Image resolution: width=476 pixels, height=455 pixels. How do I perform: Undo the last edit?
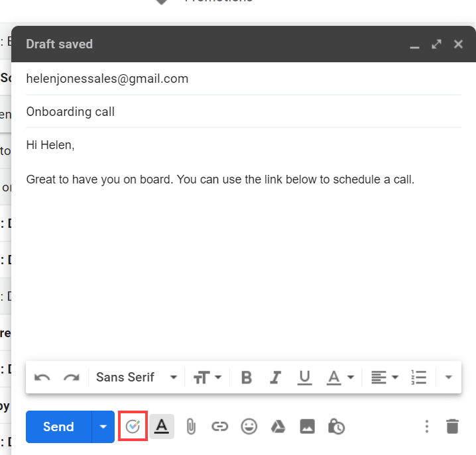pos(42,378)
